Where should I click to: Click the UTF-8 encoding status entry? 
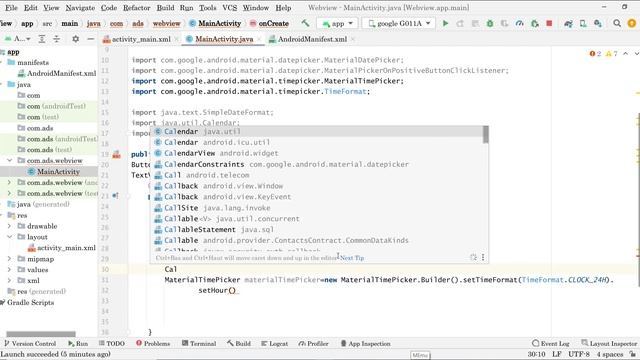[578, 354]
